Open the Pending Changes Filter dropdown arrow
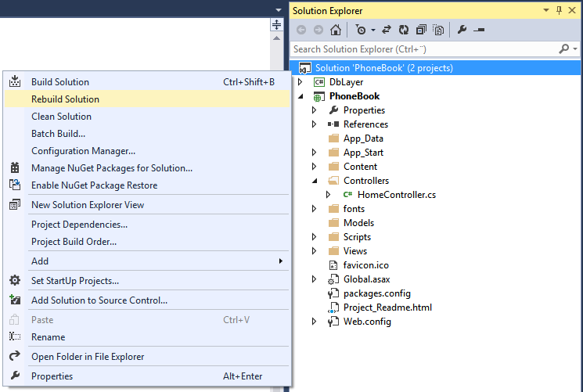The height and width of the screenshot is (392, 583). (x=373, y=31)
